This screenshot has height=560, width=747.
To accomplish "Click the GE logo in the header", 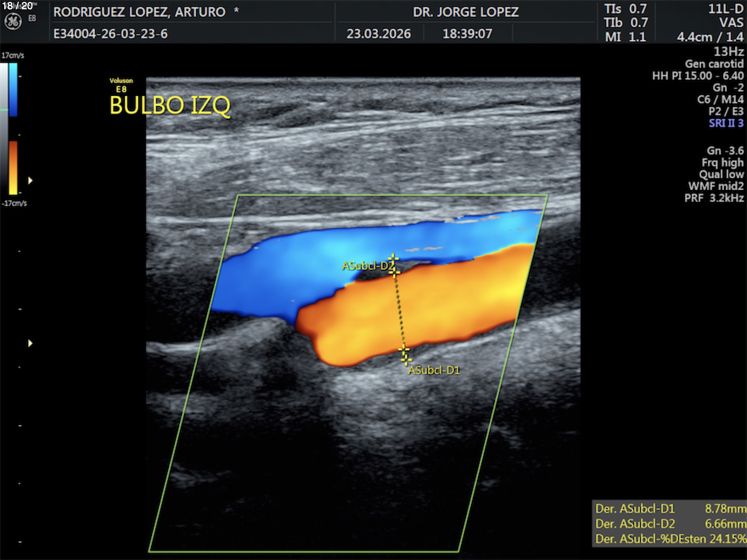I will pos(13,21).
